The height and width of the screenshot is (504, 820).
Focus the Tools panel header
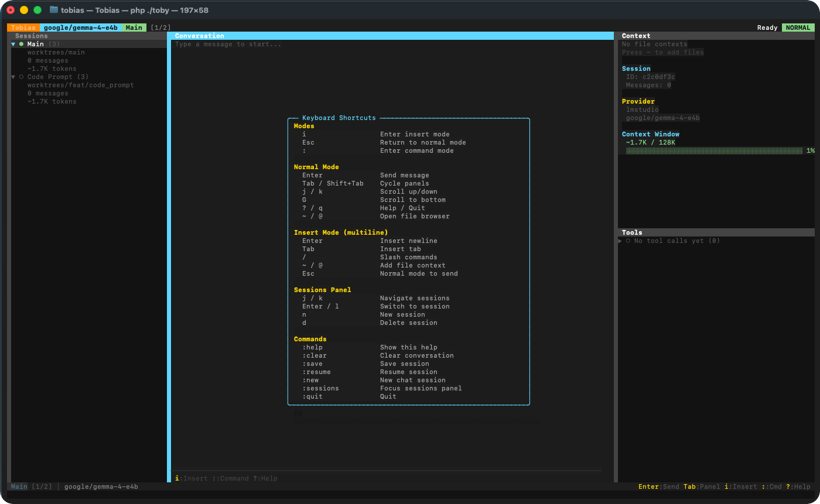pyautogui.click(x=716, y=232)
